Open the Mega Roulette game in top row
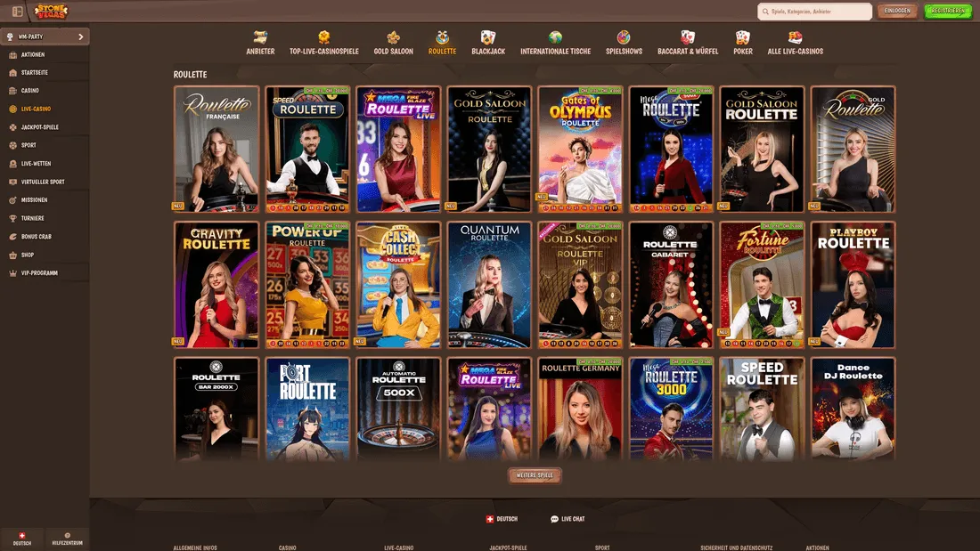The width and height of the screenshot is (980, 551). click(671, 150)
